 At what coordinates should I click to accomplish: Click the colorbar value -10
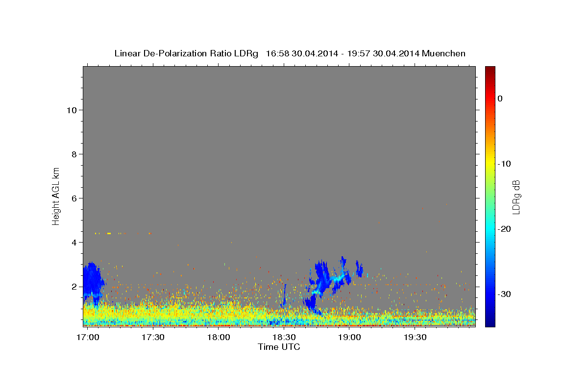[504, 164]
